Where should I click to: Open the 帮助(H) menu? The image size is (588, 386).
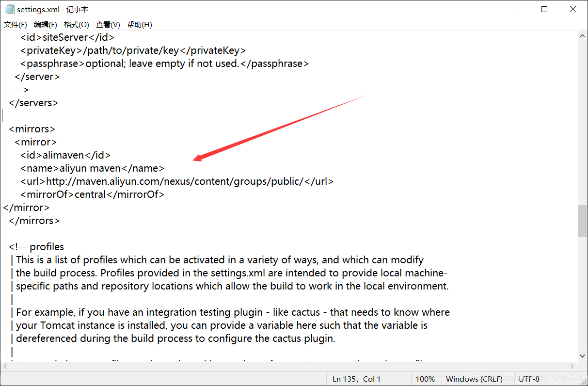pos(140,24)
